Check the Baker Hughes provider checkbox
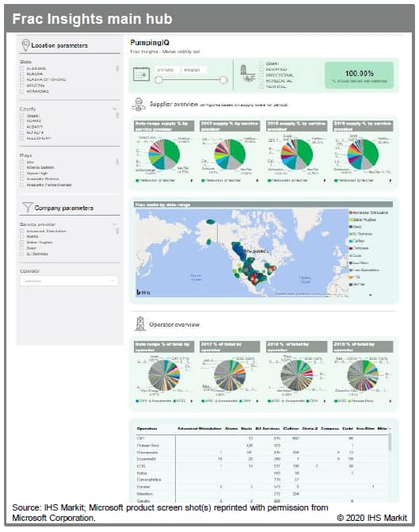This screenshot has height=532, width=419. [22, 243]
